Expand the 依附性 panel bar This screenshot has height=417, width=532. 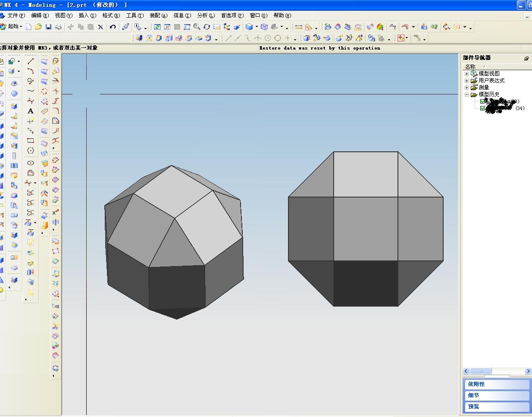point(497,384)
